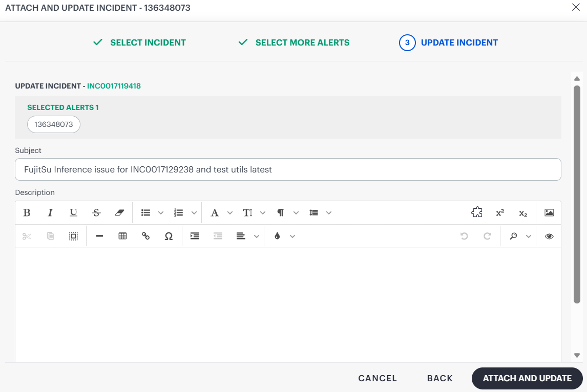Expand the paragraph format dropdown

296,213
